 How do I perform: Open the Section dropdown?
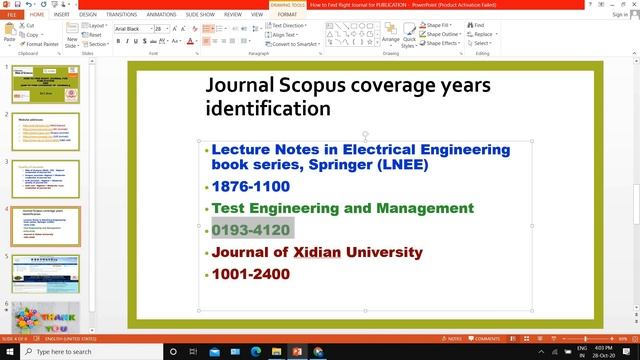tap(96, 44)
